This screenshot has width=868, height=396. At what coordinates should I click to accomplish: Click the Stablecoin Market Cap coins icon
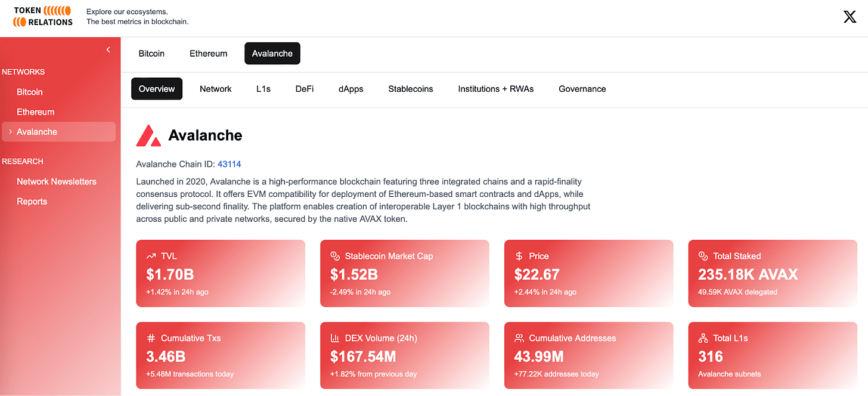(x=335, y=256)
